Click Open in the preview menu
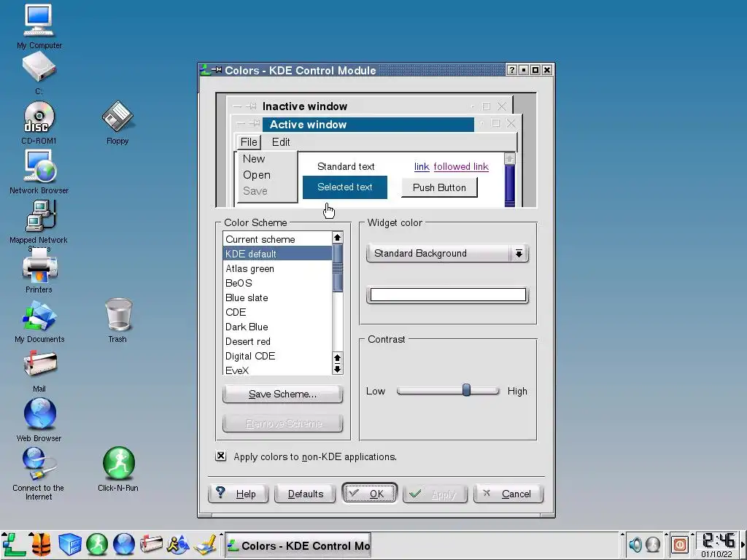Image resolution: width=747 pixels, height=560 pixels. (x=257, y=175)
